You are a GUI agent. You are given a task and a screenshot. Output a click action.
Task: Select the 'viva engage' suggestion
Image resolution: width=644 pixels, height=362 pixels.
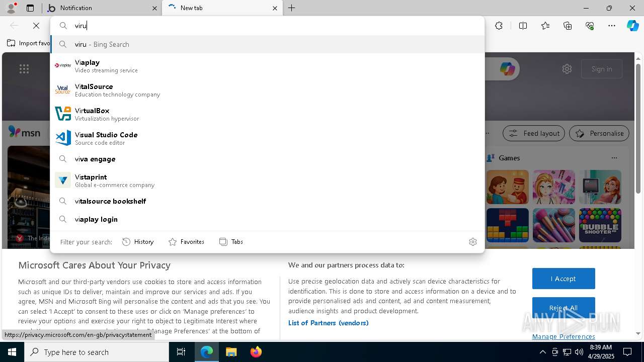click(x=267, y=159)
